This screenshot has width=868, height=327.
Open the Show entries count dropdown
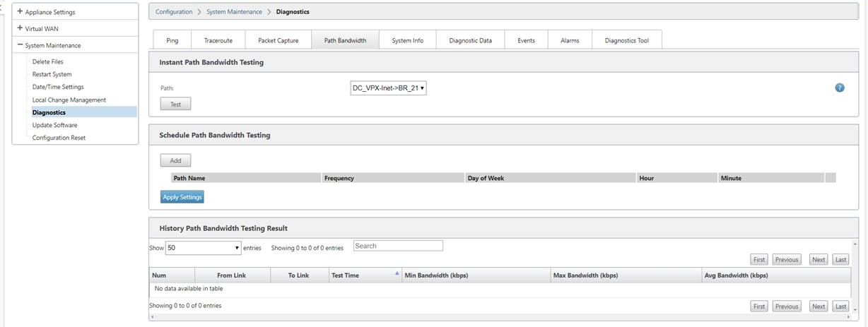[204, 248]
